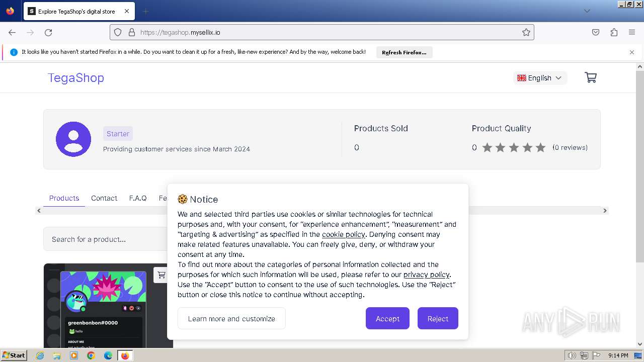
Task: List all open tabs dropdown
Action: (x=587, y=11)
